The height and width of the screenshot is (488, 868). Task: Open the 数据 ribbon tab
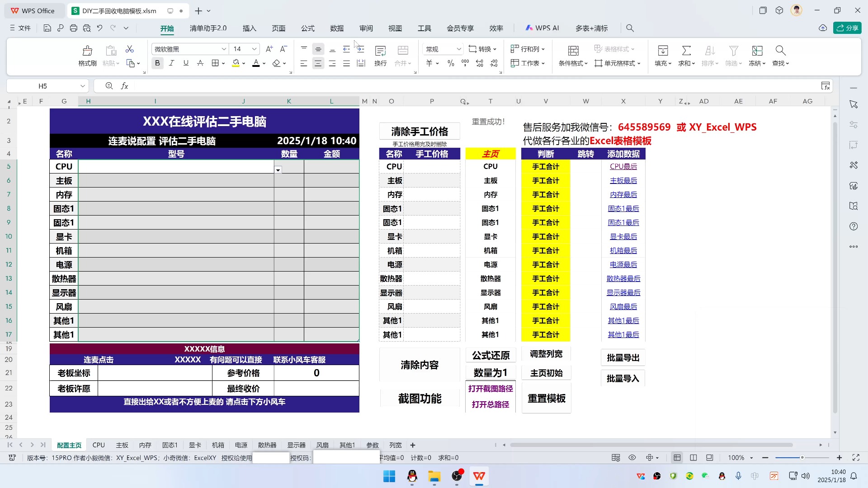[x=336, y=28]
